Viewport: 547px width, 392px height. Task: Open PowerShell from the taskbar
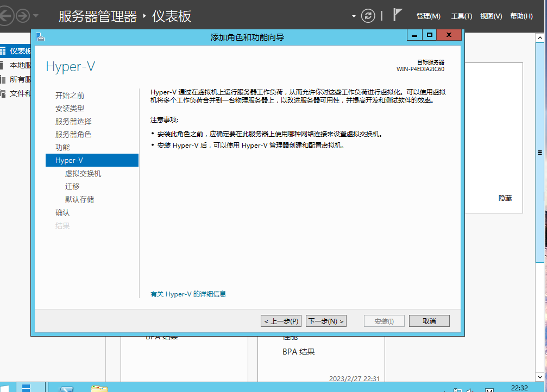coord(67,389)
